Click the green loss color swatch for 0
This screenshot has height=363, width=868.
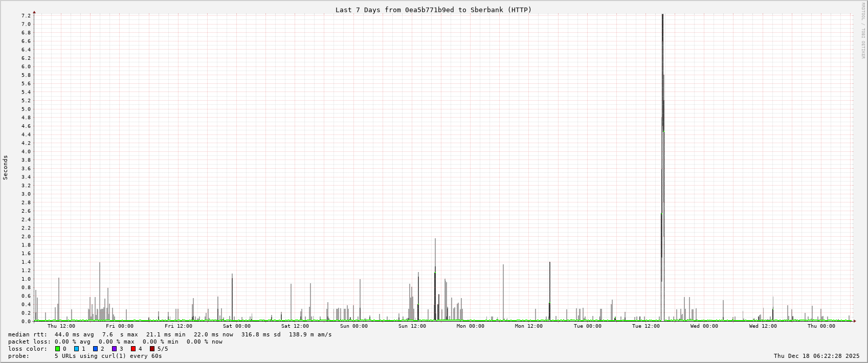click(x=57, y=349)
